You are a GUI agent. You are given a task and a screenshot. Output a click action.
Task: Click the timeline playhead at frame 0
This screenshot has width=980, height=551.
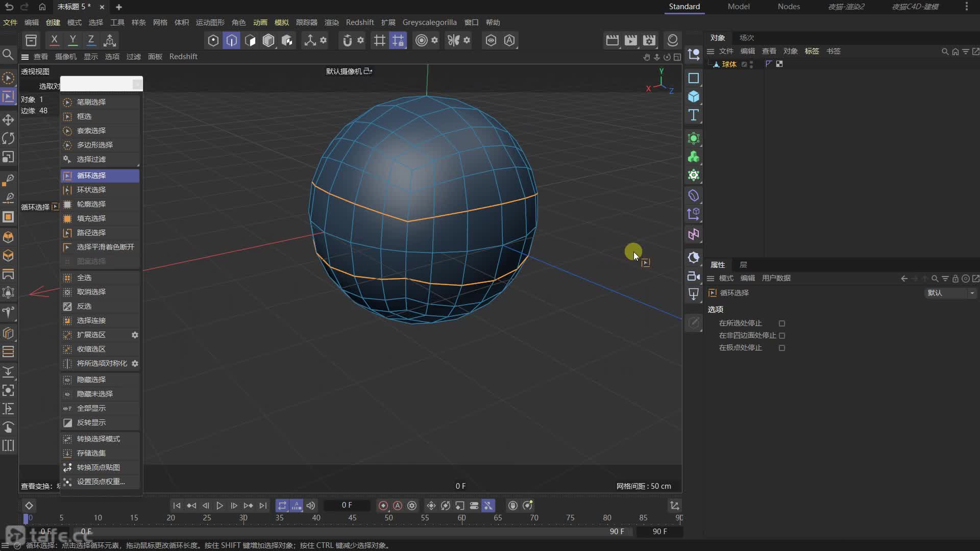coord(26,518)
